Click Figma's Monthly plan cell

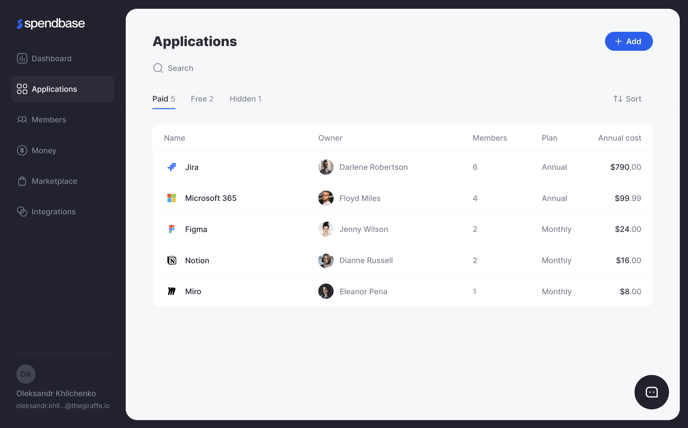pos(556,229)
